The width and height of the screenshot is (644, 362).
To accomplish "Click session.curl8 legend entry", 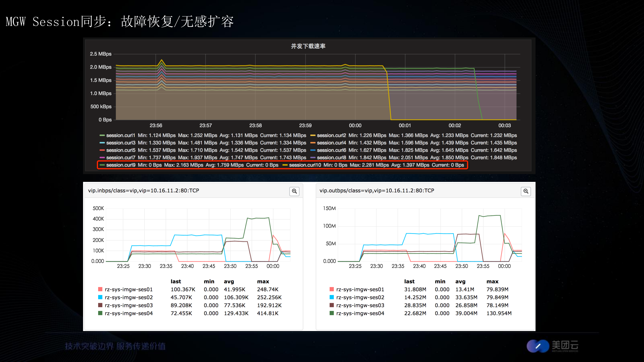I will pos(331,158).
